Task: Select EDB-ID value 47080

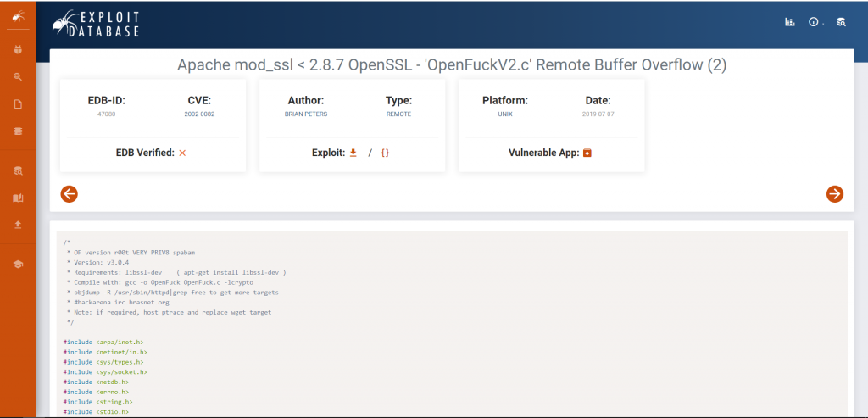Action: click(x=106, y=114)
